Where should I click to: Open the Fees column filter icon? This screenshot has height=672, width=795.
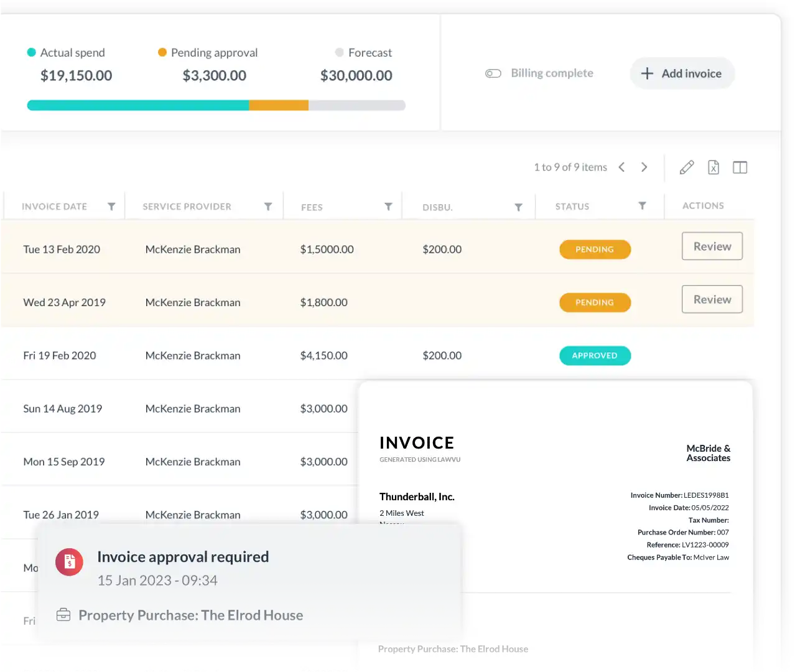click(x=388, y=207)
